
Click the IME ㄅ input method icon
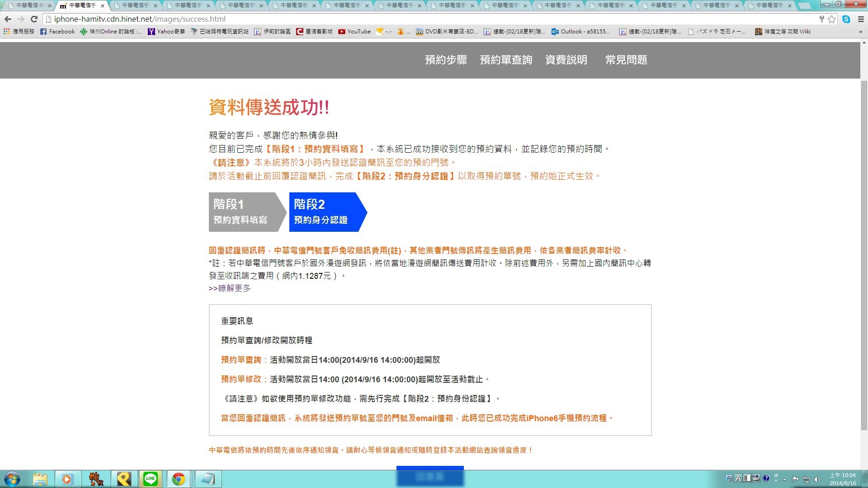(x=729, y=478)
